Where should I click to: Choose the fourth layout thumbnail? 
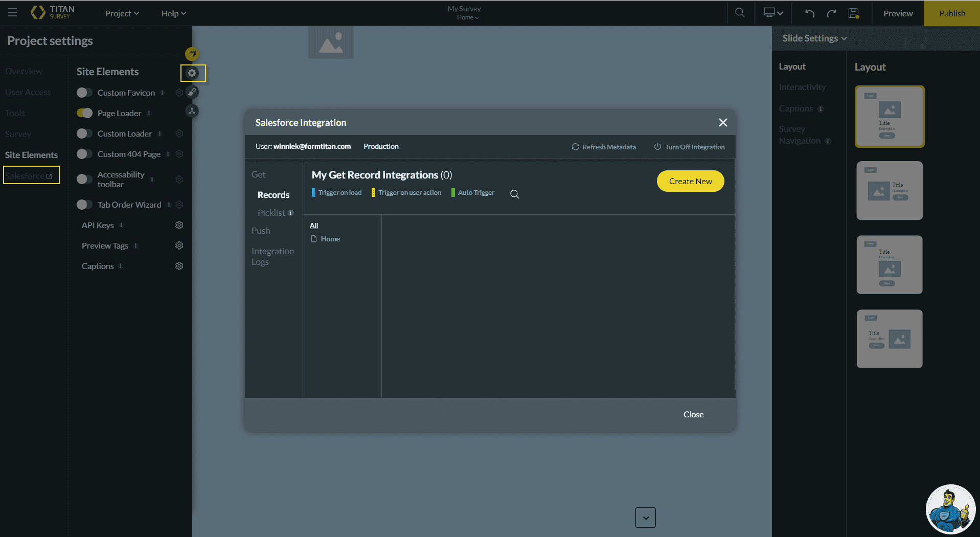pyautogui.click(x=890, y=339)
